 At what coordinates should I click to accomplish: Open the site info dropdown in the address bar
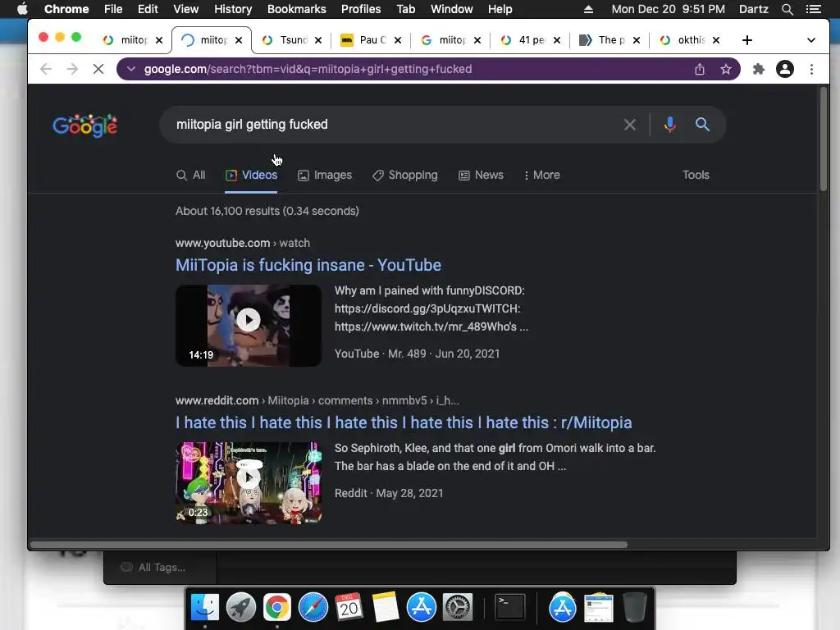130,69
